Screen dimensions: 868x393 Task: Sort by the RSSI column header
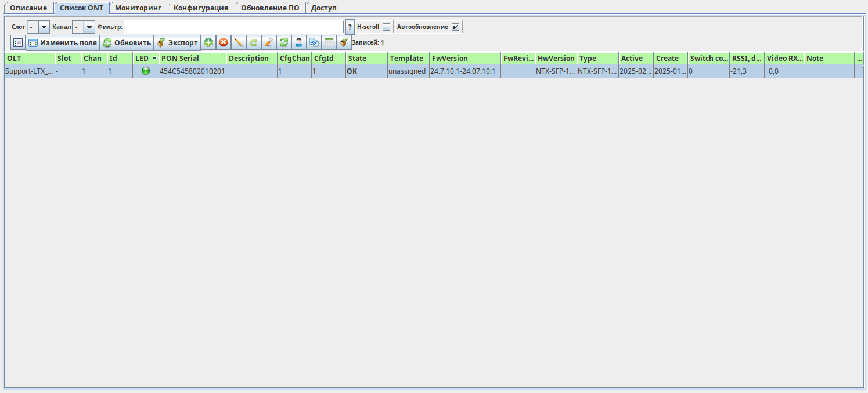747,58
